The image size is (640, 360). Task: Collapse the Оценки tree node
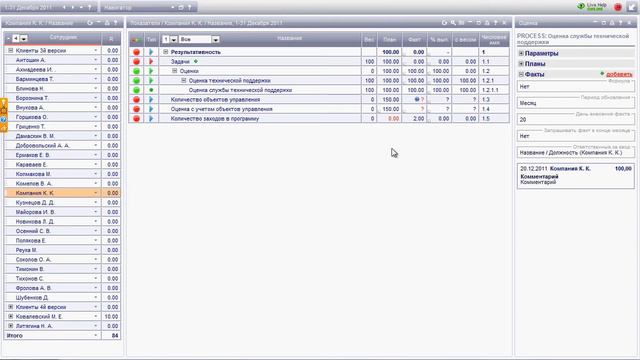click(x=175, y=71)
